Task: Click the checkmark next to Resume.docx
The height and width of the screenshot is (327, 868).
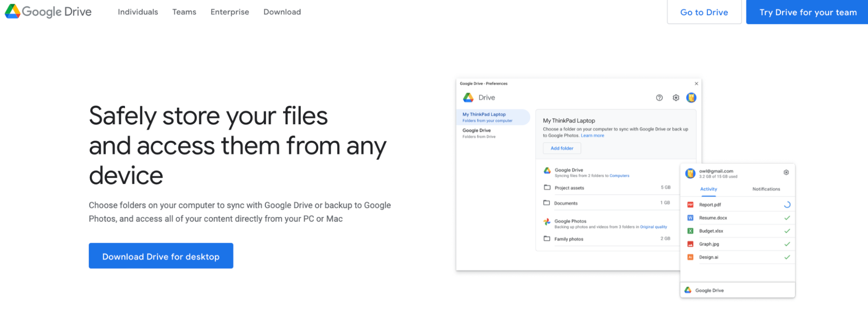Action: pyautogui.click(x=787, y=218)
